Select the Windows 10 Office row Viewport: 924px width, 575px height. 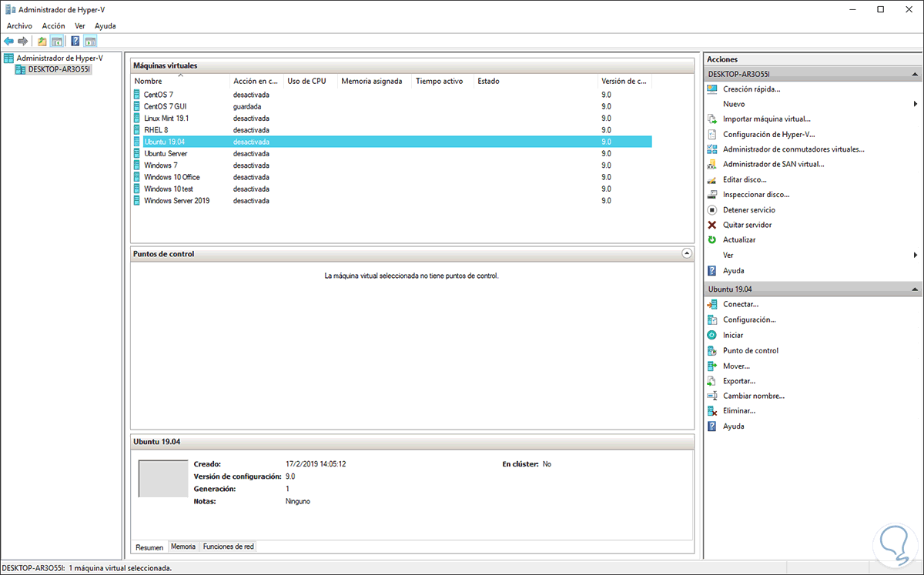click(391, 177)
